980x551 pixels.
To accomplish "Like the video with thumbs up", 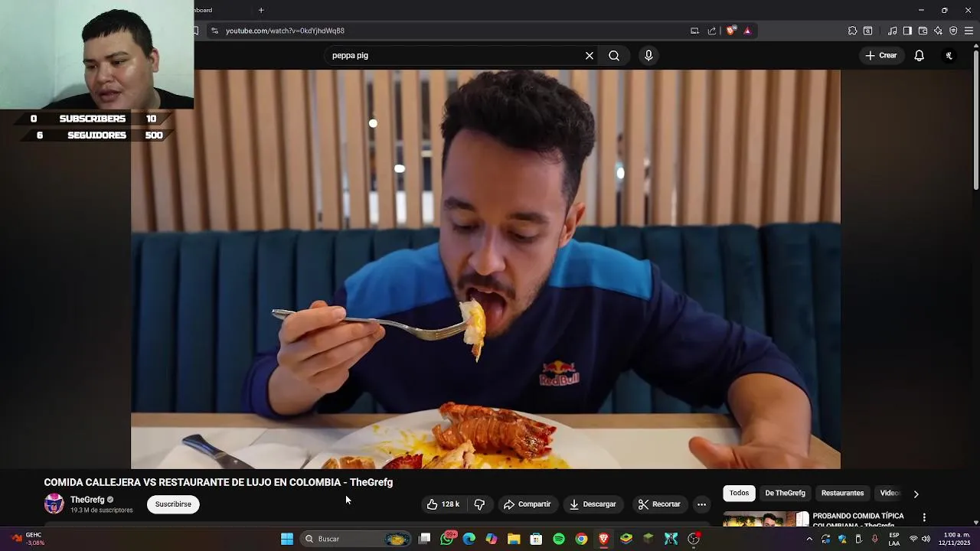I will (443, 504).
